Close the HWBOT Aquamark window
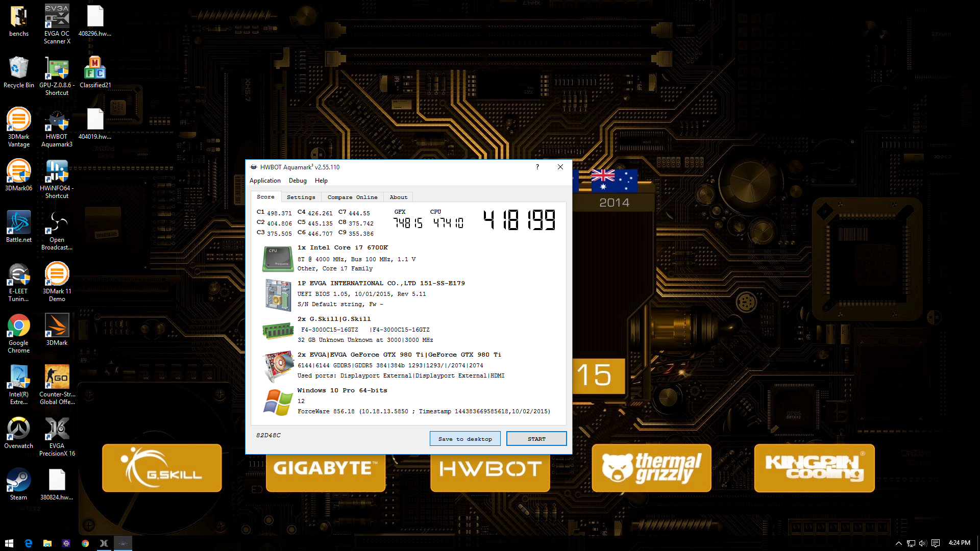980x551 pixels. point(560,167)
